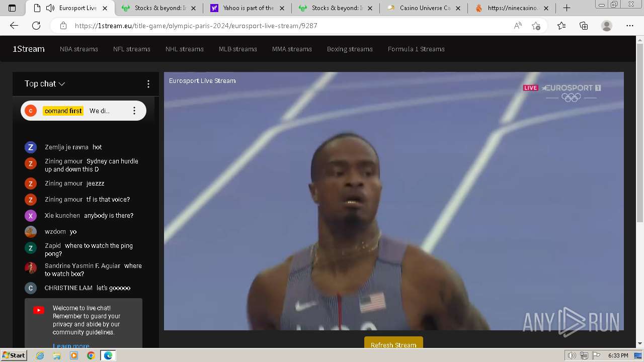Viewport: 644px width, 362px height.
Task: Open Read aloud in address bar
Action: [518, 26]
